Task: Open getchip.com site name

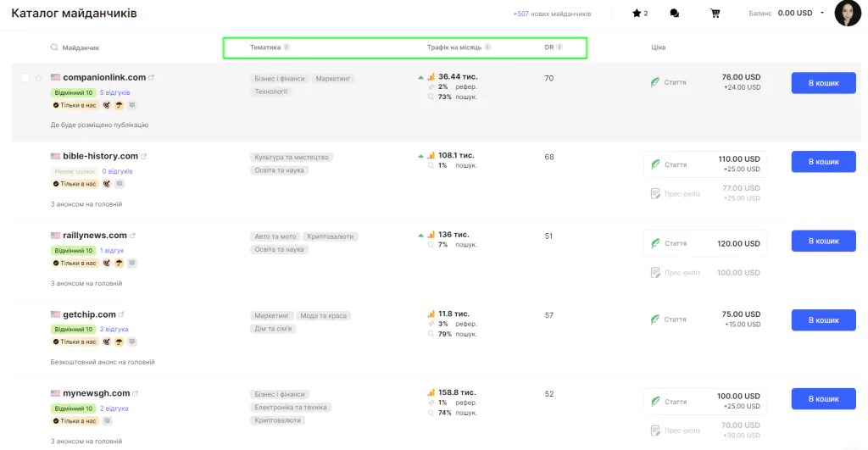Action: coord(89,314)
